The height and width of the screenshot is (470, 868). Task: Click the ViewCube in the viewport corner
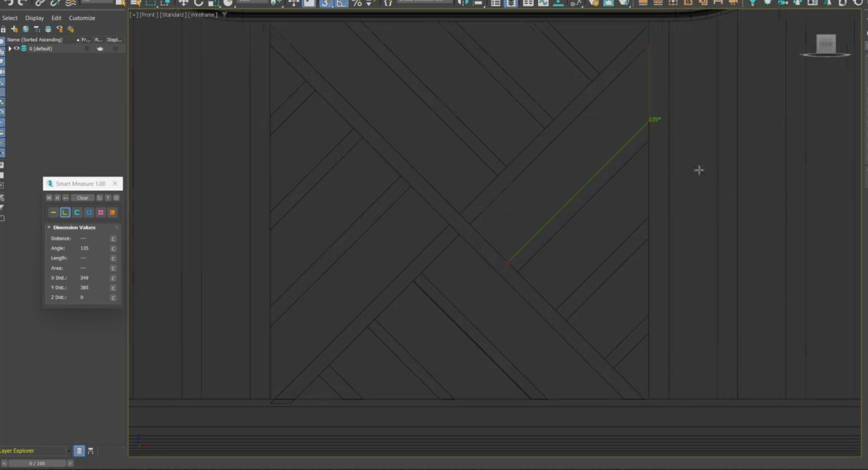[x=826, y=45]
